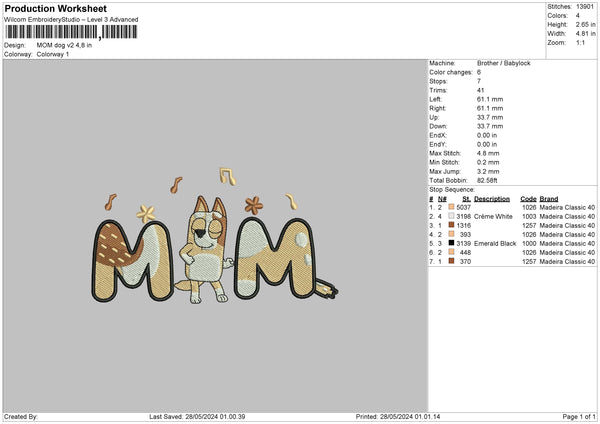Screen dimensions: 600x424
Task: Click the 'EndX:' label
Action: [x=438, y=135]
